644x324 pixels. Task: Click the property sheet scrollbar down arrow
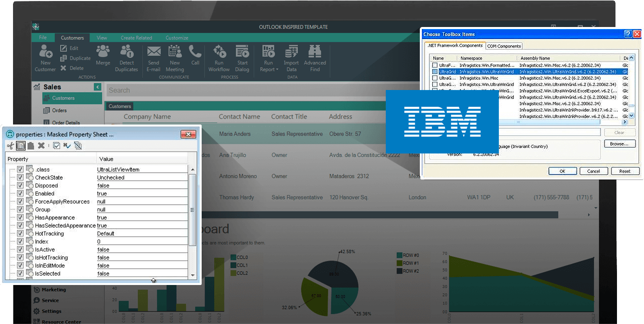pos(193,275)
